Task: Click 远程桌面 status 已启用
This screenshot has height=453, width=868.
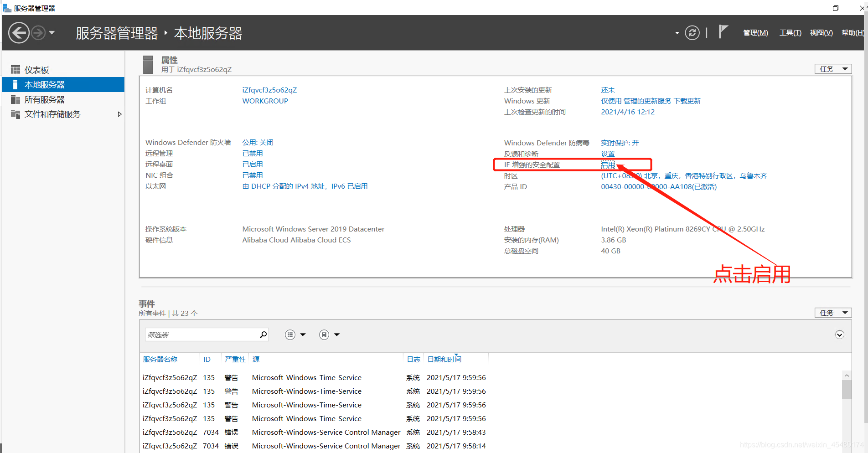Action: (252, 165)
